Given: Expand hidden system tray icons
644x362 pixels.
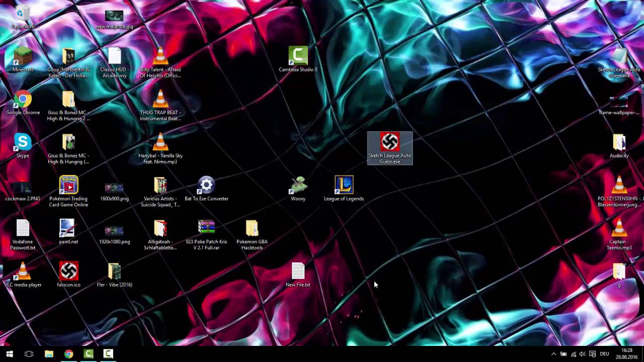Looking at the screenshot, I should pos(554,354).
